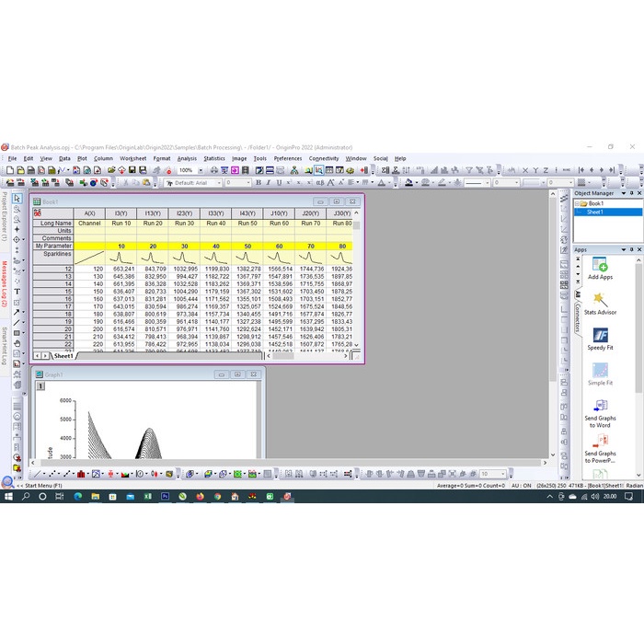The width and height of the screenshot is (644, 644).
Task: Click the Save Project floppy disk icon
Action: 132,170
